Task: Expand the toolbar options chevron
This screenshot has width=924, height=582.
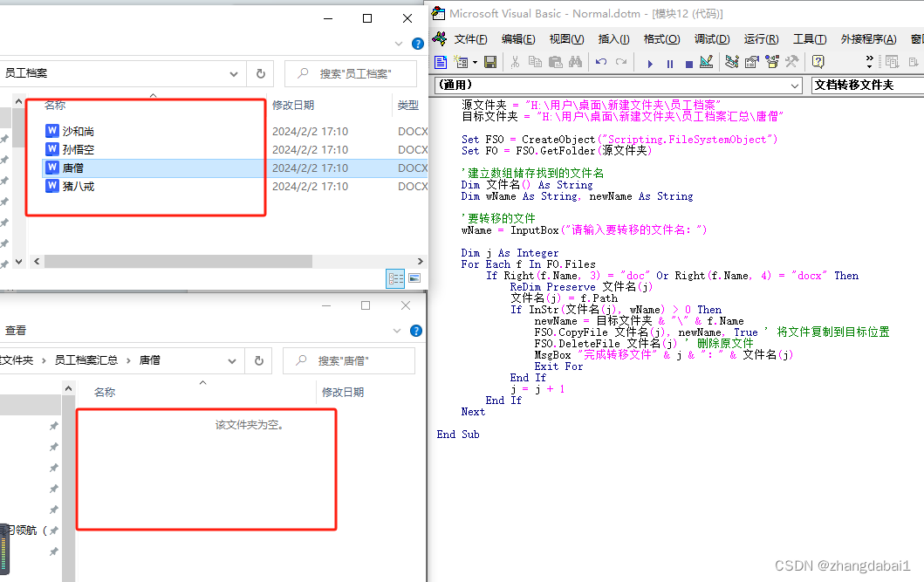Action: click(869, 62)
